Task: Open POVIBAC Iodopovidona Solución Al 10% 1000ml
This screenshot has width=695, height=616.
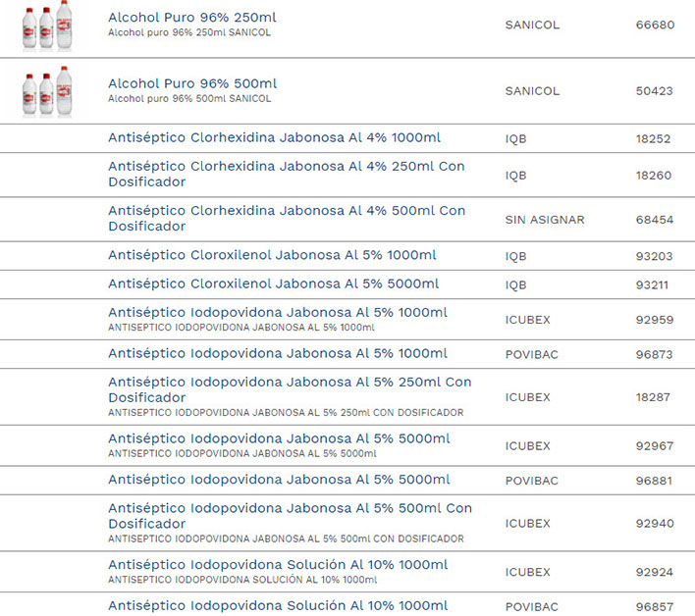Action: pyautogui.click(x=277, y=606)
